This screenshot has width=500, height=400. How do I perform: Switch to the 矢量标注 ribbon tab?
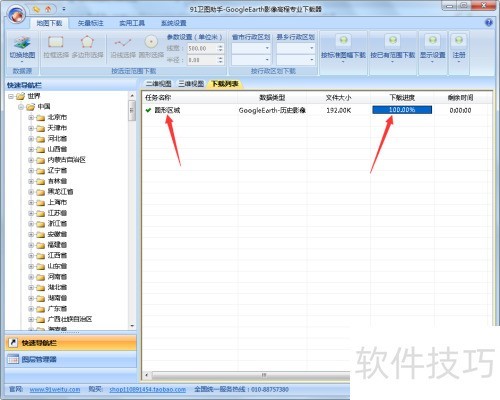point(91,23)
